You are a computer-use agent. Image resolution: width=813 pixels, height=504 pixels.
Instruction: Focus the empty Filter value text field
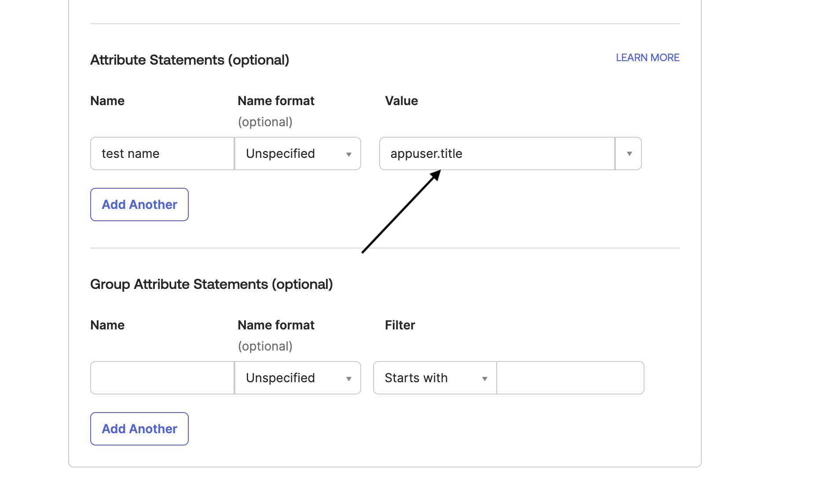click(570, 378)
